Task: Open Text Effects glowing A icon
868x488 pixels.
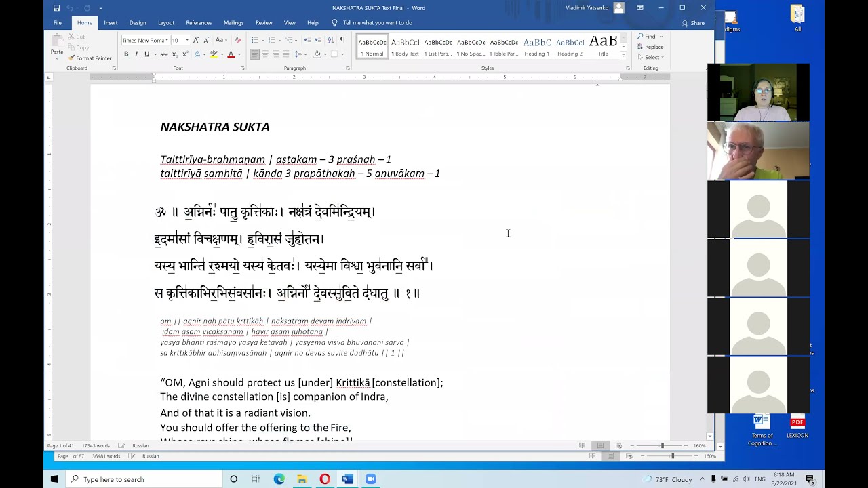Action: click(198, 54)
